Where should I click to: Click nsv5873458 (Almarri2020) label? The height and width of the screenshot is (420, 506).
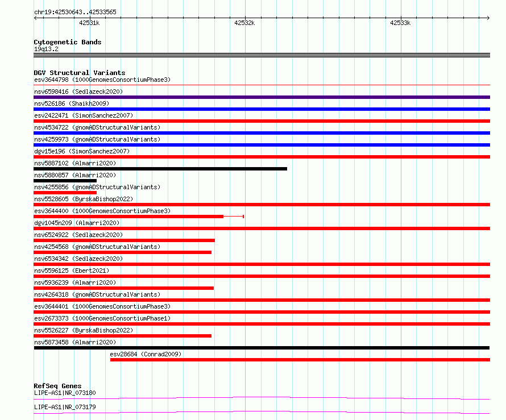(75, 342)
